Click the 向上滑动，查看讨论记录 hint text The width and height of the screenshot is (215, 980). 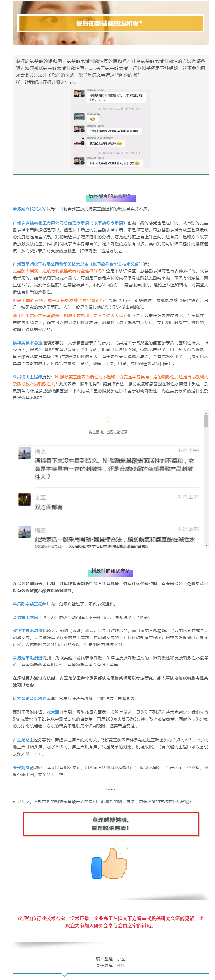[x=108, y=432]
